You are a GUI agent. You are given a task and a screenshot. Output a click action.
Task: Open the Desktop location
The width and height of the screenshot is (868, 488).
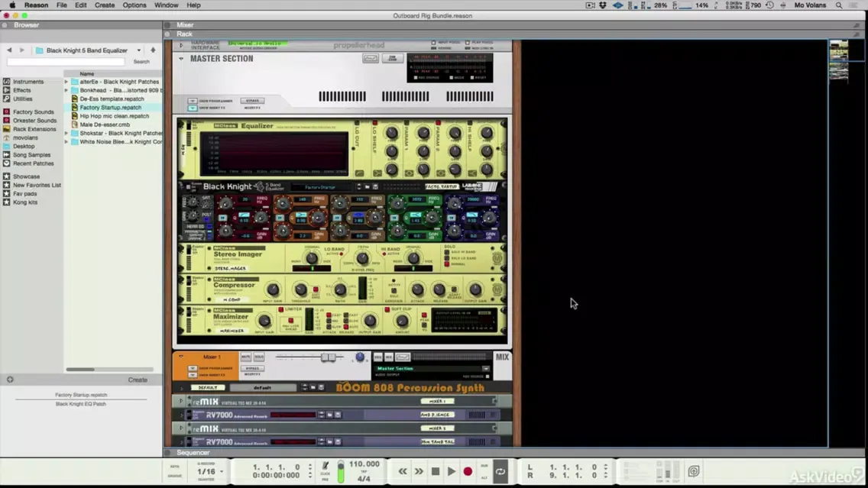point(24,146)
